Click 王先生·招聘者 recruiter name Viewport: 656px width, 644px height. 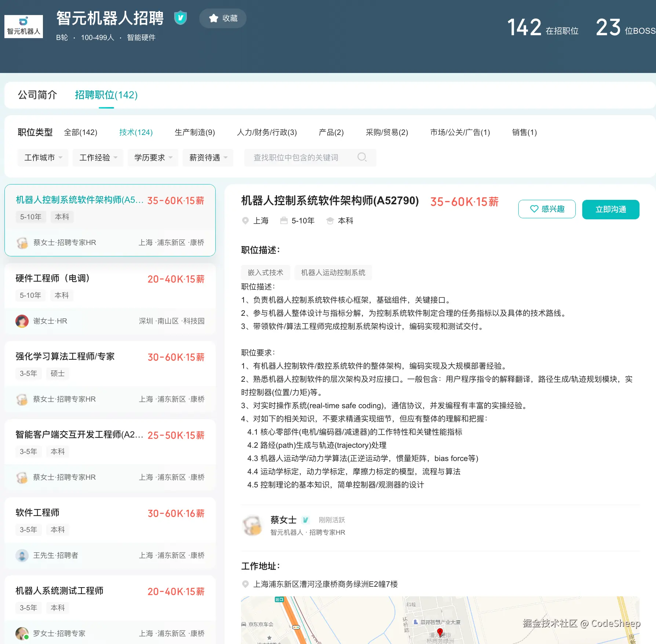click(56, 556)
